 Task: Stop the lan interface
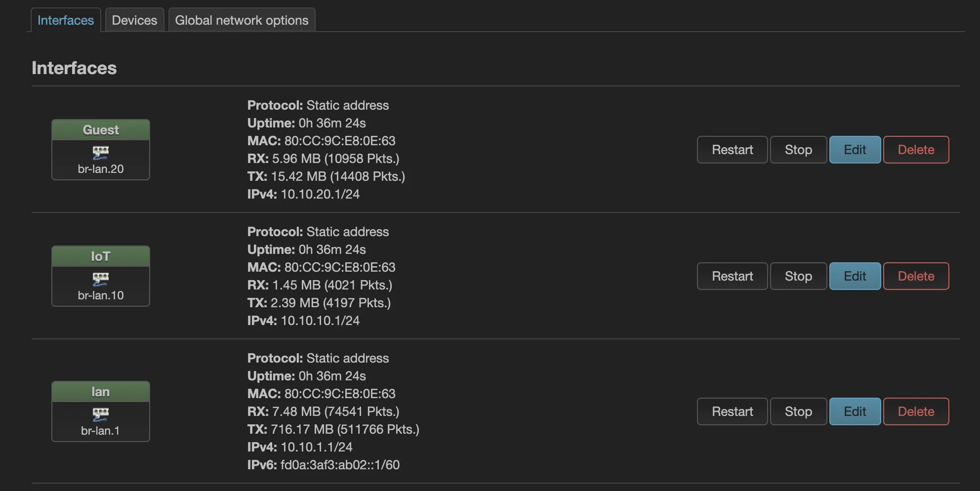click(x=798, y=411)
